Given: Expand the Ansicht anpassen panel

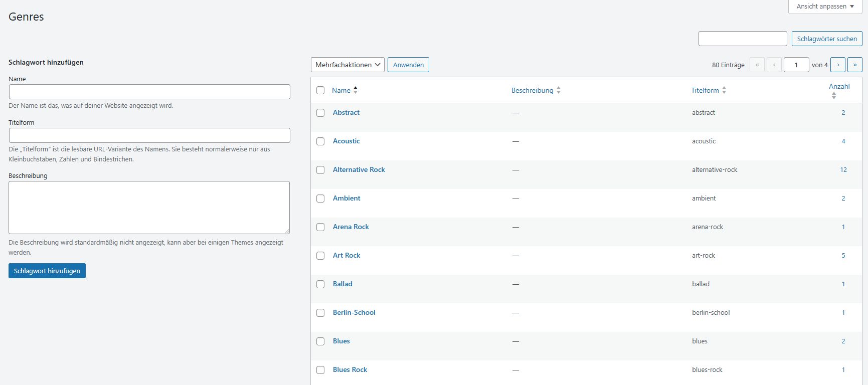Looking at the screenshot, I should pos(825,7).
